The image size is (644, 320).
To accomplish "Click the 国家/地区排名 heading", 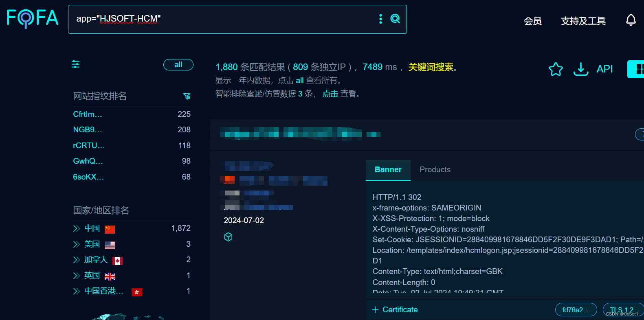I will point(101,210).
